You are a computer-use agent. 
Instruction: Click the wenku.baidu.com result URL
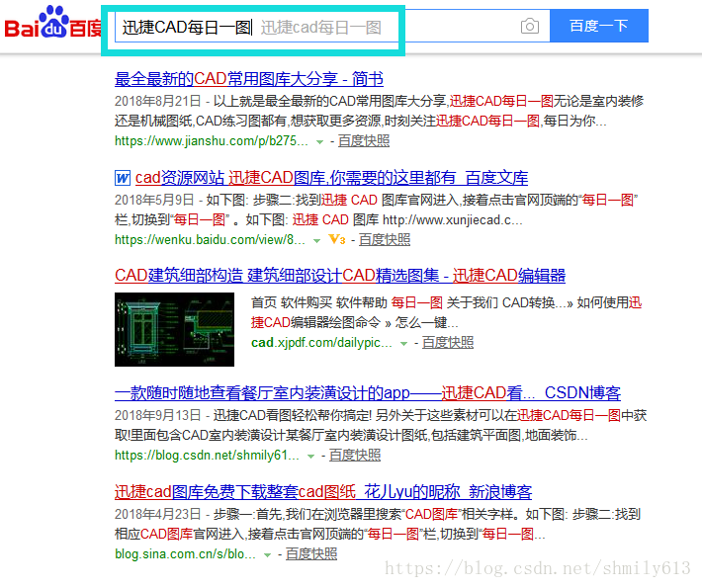tap(210, 240)
